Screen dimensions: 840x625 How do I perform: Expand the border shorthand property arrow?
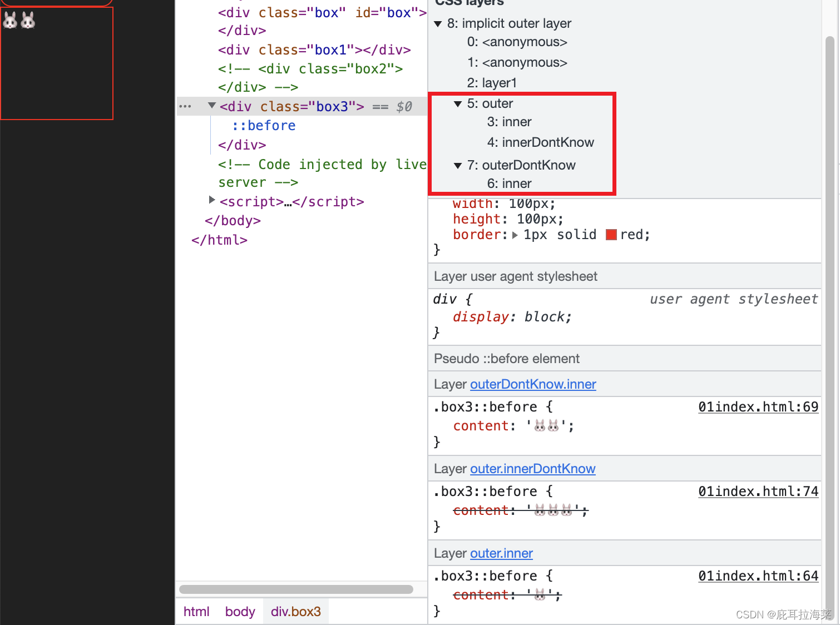[515, 235]
